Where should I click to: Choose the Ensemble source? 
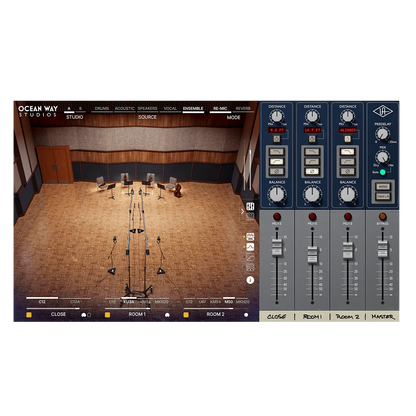pos(193,109)
